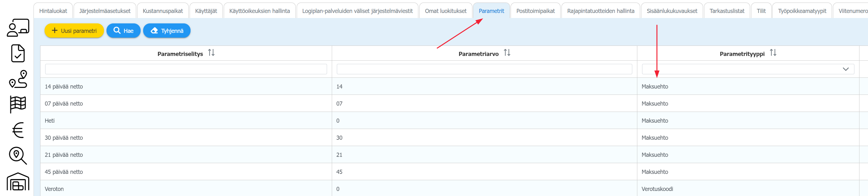Click the Parametriarvo value 21
This screenshot has width=868, height=196.
point(339,155)
